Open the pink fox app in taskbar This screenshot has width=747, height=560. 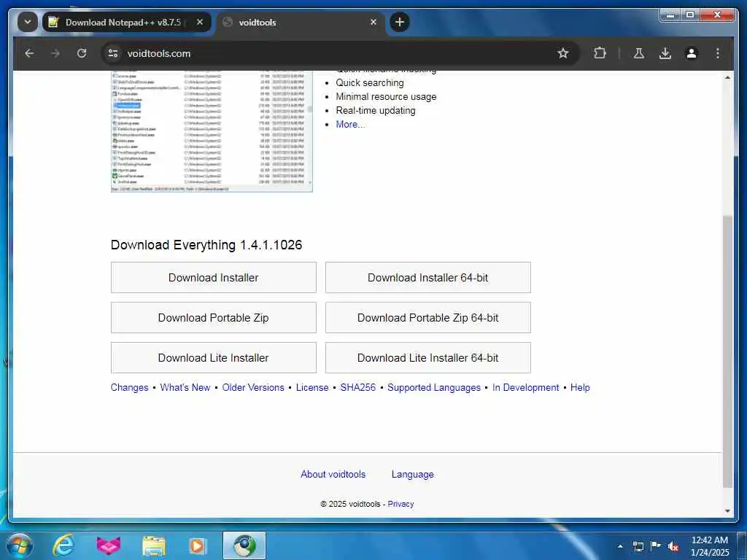coord(109,545)
